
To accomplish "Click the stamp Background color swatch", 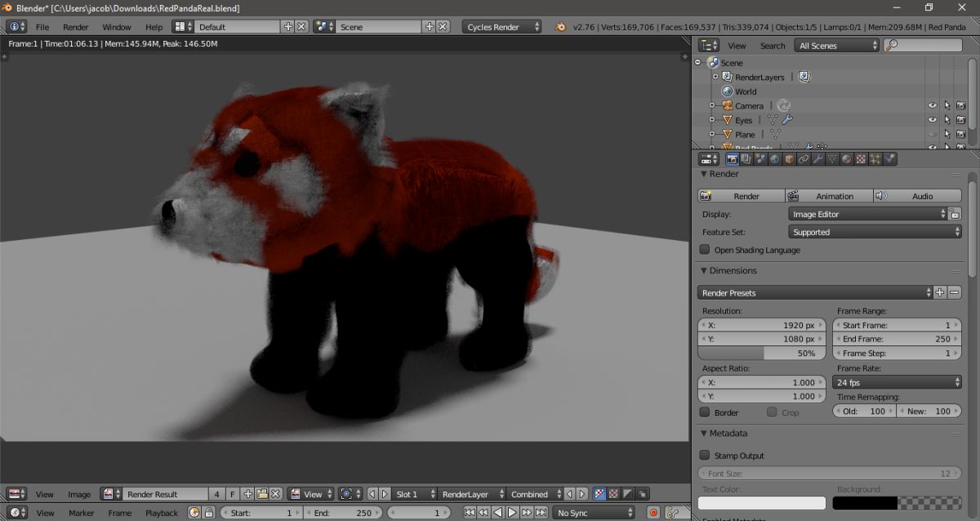I will click(x=898, y=503).
